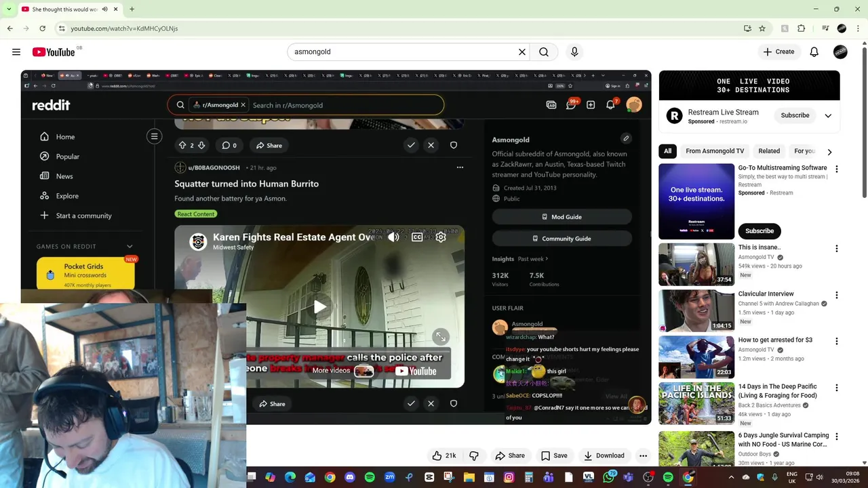Show hidden system tray icons chevron
Viewport: 868px width, 488px height.
tap(731, 477)
